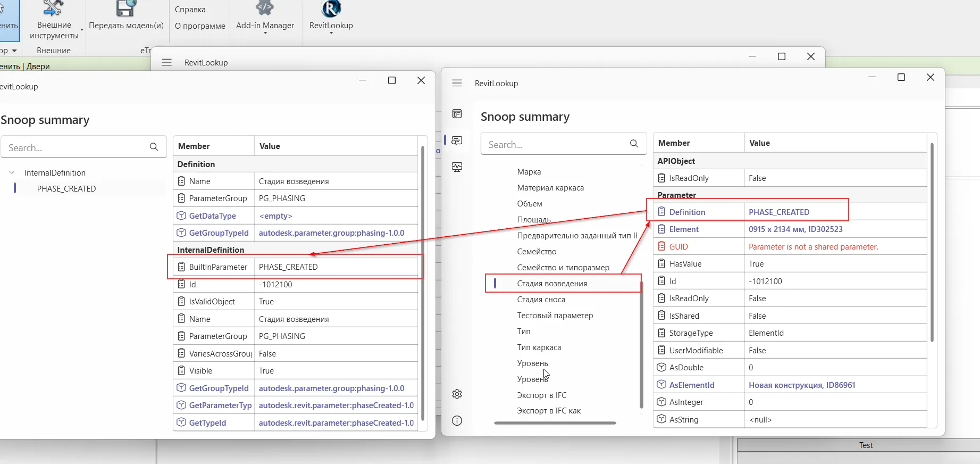980x464 pixels.
Task: Click vertical scrollbar of right member table
Action: 932,242
